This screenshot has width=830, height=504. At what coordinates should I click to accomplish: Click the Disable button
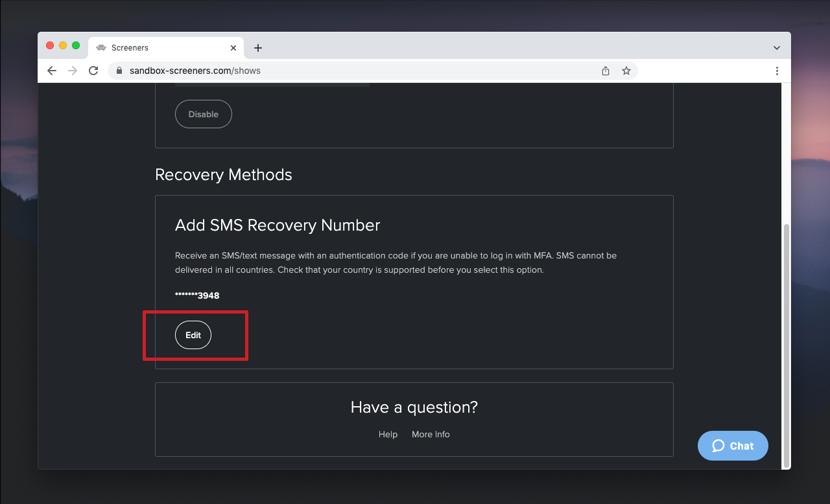coord(203,113)
